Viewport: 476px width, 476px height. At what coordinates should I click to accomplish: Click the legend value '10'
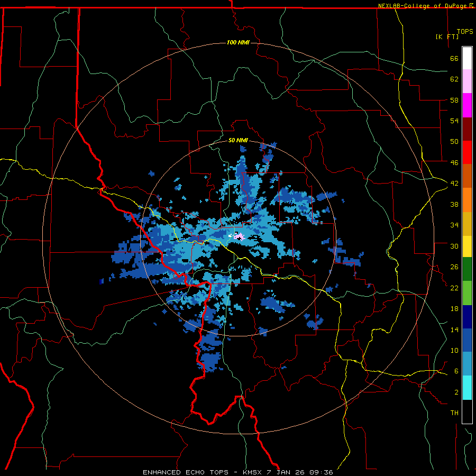(x=454, y=350)
